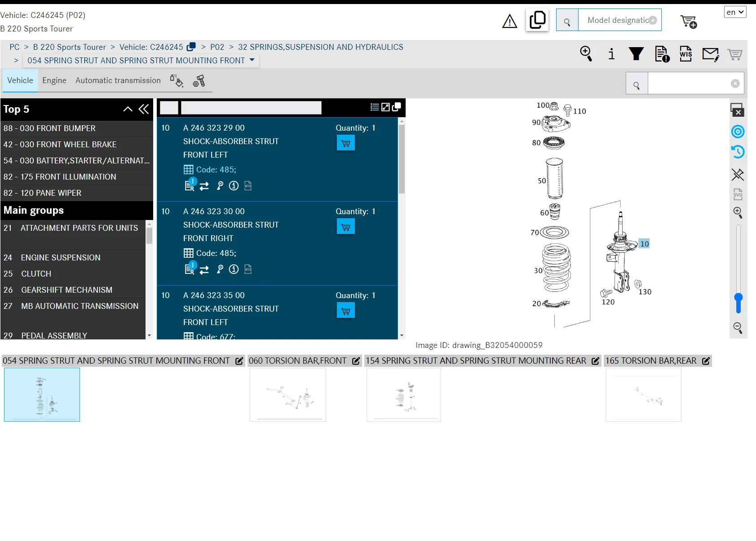Click the copy documents icon in the header
The image size is (756, 541).
(x=537, y=20)
